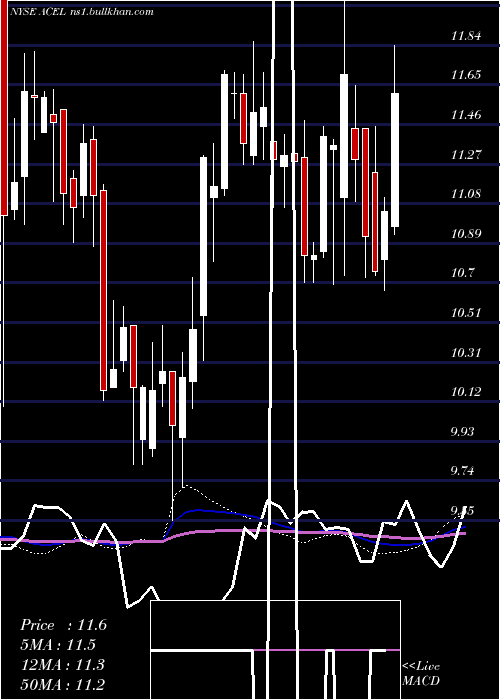Click the 10.12 price axis label

point(466,392)
